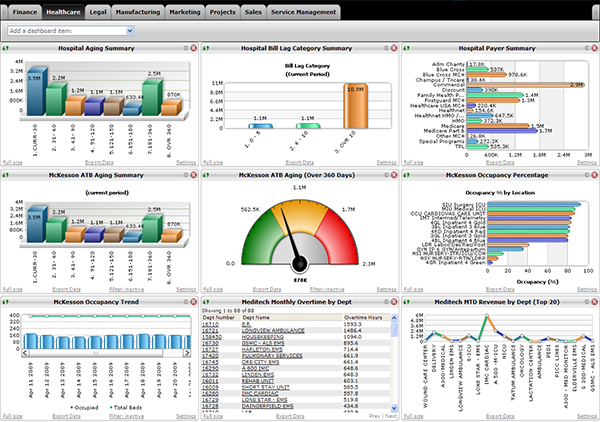Close the Hospital Payer Summary panel
Screen dimensions: 600x422
click(x=595, y=48)
